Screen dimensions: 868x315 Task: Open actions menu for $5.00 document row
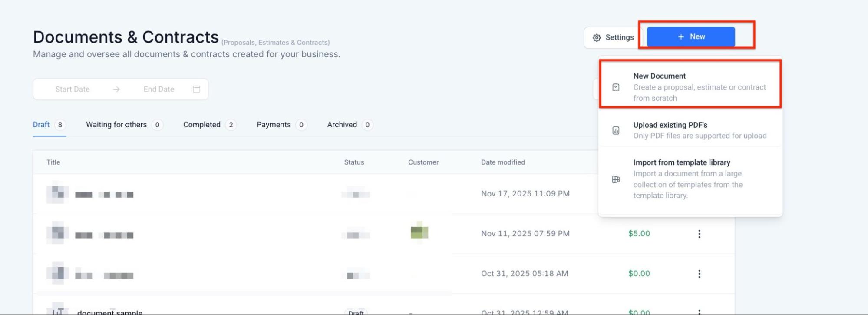tap(699, 234)
